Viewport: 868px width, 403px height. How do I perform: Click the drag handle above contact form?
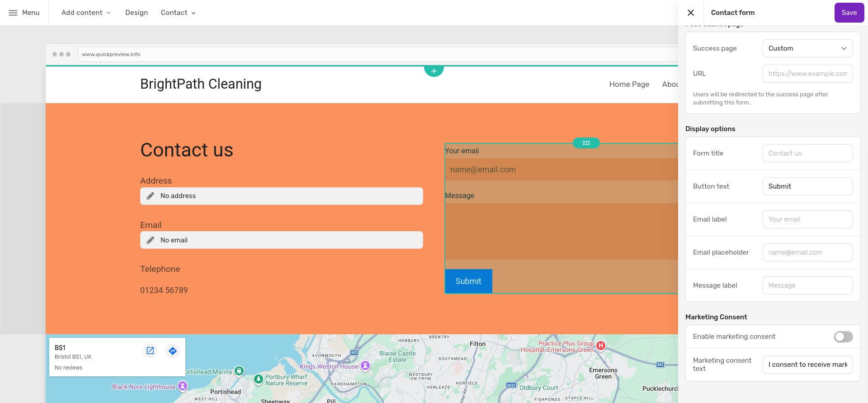pos(586,143)
